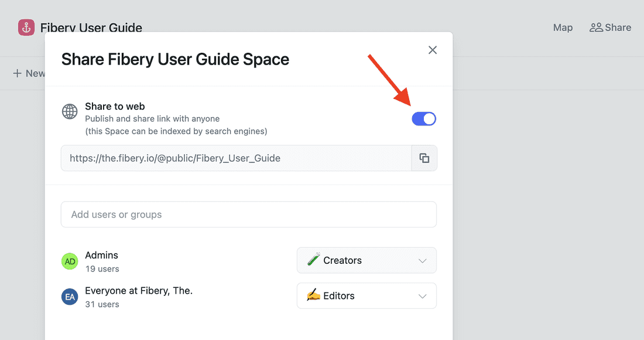Click the anchor icon for Fibery User Guide
The image size is (644, 340).
[x=26, y=28]
